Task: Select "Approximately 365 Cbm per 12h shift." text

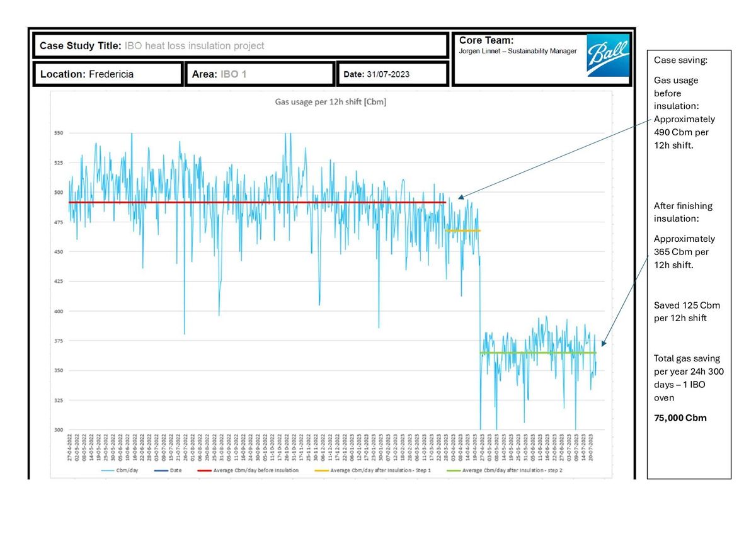Action: (685, 252)
